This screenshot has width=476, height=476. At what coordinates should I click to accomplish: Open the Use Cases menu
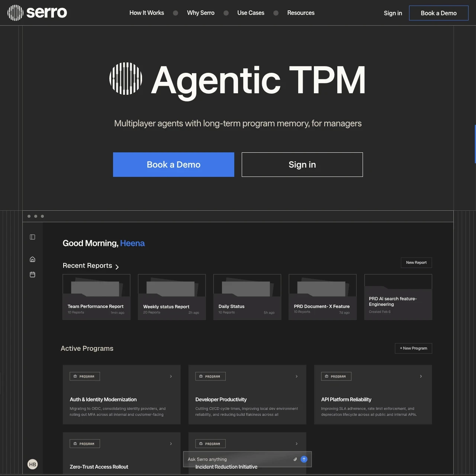(251, 13)
